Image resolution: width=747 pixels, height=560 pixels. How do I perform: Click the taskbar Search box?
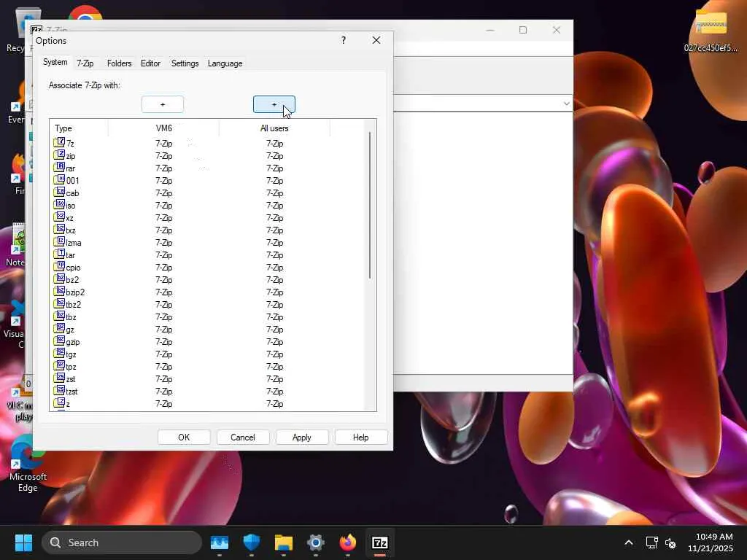(122, 542)
